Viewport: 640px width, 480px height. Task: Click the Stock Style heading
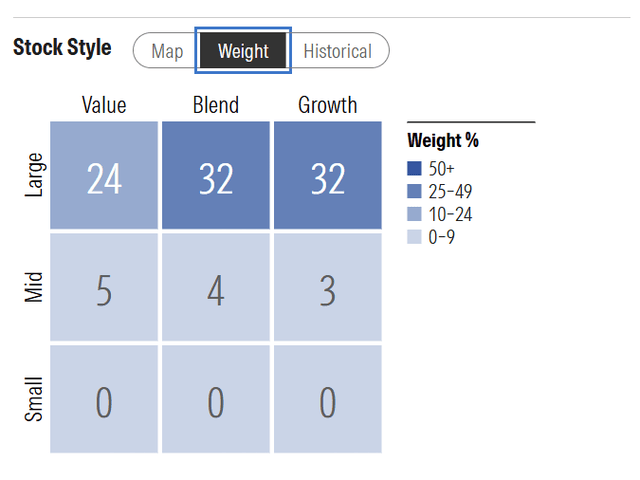[x=63, y=48]
